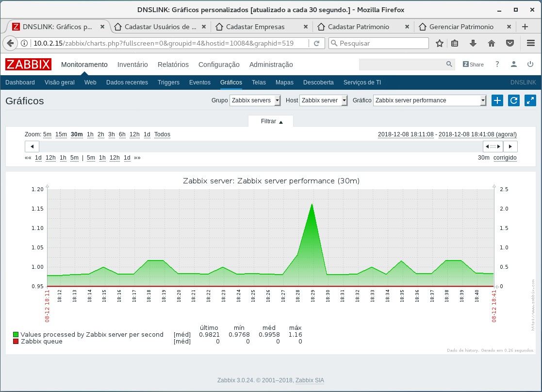The height and width of the screenshot is (392, 542).
Task: Toggle the corrigido time period link
Action: (x=505, y=158)
